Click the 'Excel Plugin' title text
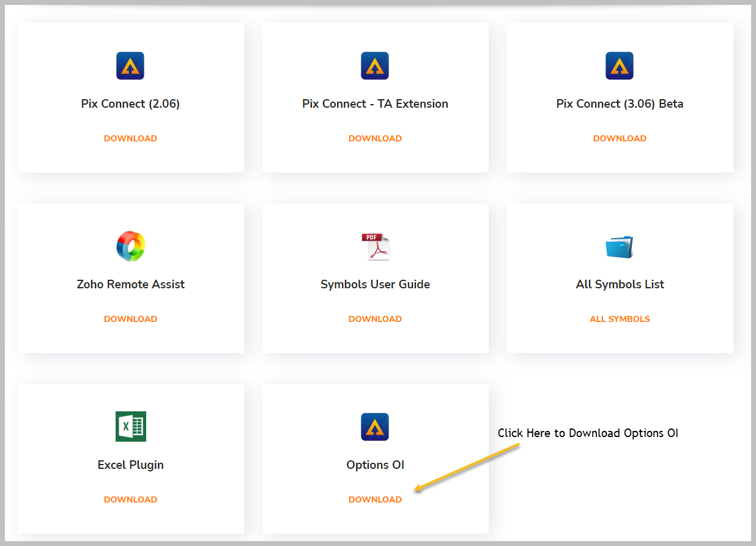 pyautogui.click(x=130, y=465)
